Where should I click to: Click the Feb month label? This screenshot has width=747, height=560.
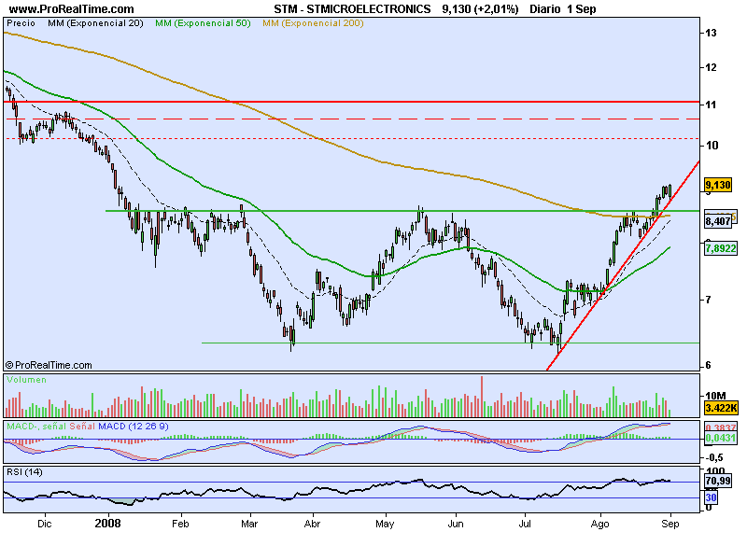(x=180, y=524)
